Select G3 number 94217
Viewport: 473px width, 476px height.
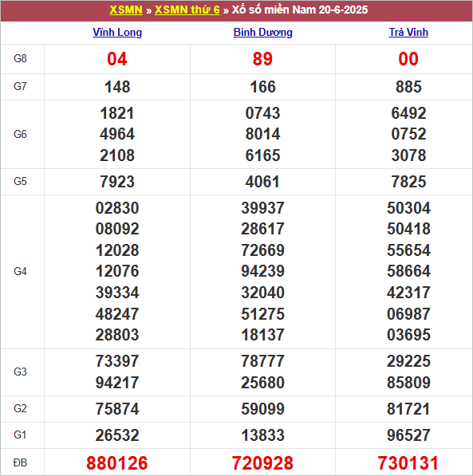(x=117, y=383)
